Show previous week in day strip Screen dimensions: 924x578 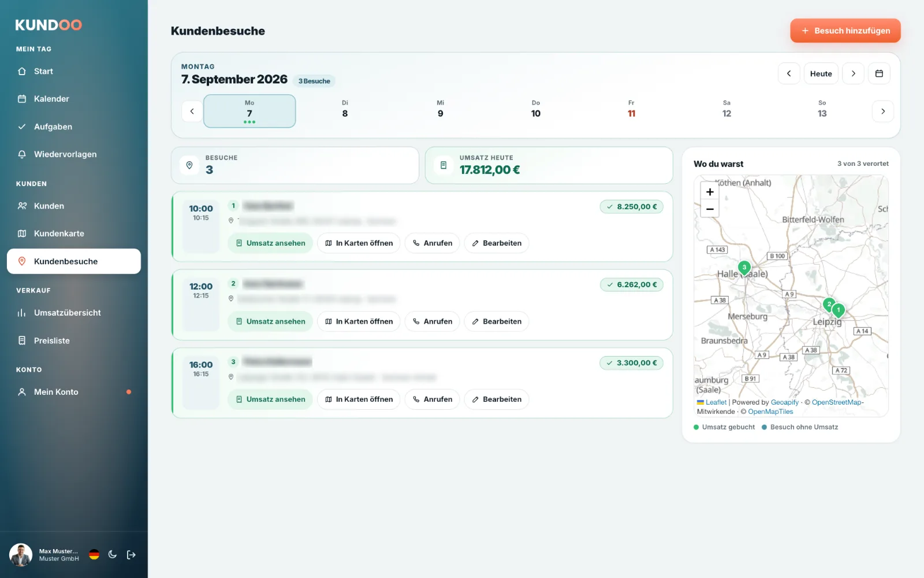point(192,111)
